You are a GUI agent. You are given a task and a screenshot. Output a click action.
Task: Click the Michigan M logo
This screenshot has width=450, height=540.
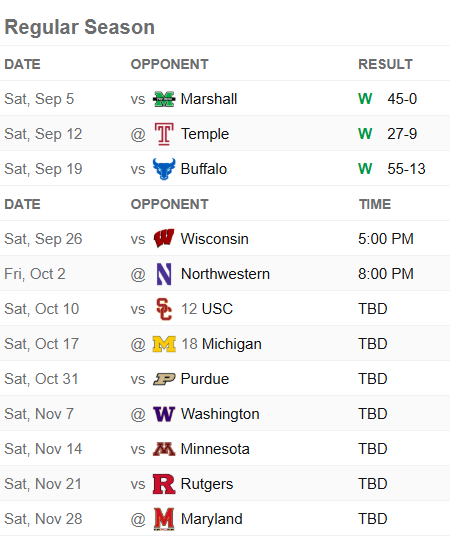164,344
